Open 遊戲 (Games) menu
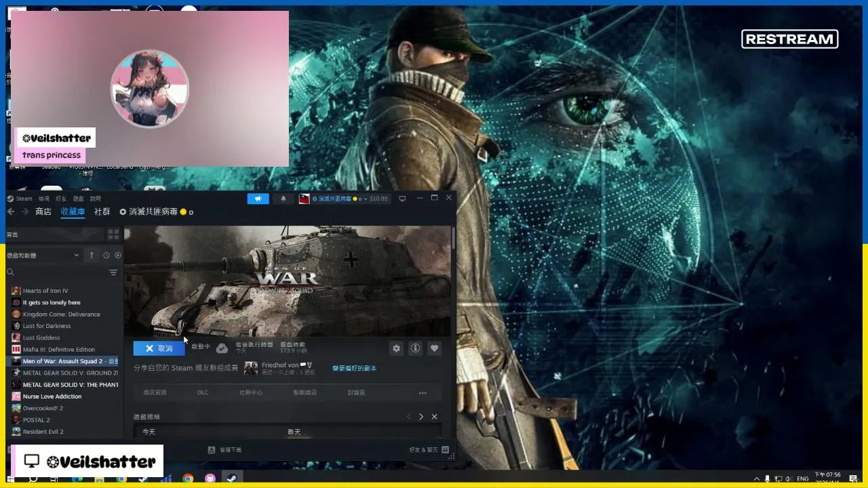 (79, 199)
